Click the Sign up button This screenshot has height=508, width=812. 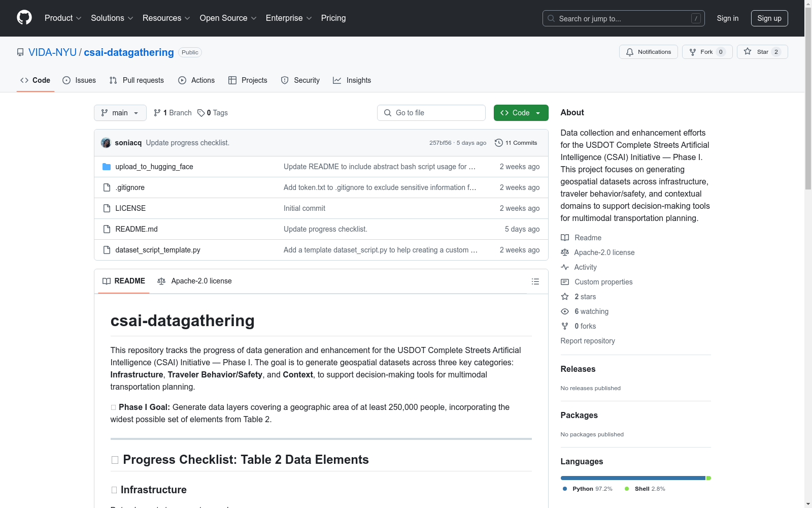[769, 18]
